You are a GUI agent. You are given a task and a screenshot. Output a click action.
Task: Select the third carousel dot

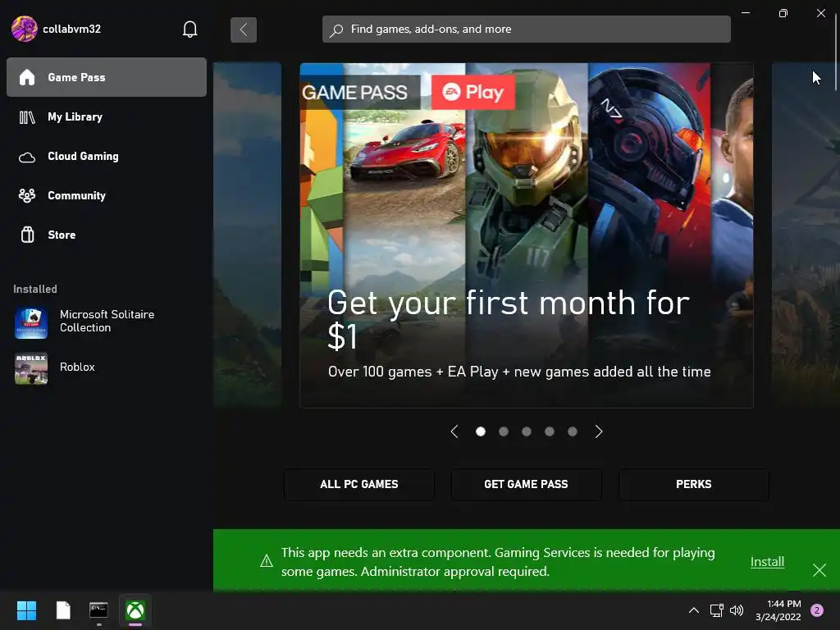click(x=527, y=431)
